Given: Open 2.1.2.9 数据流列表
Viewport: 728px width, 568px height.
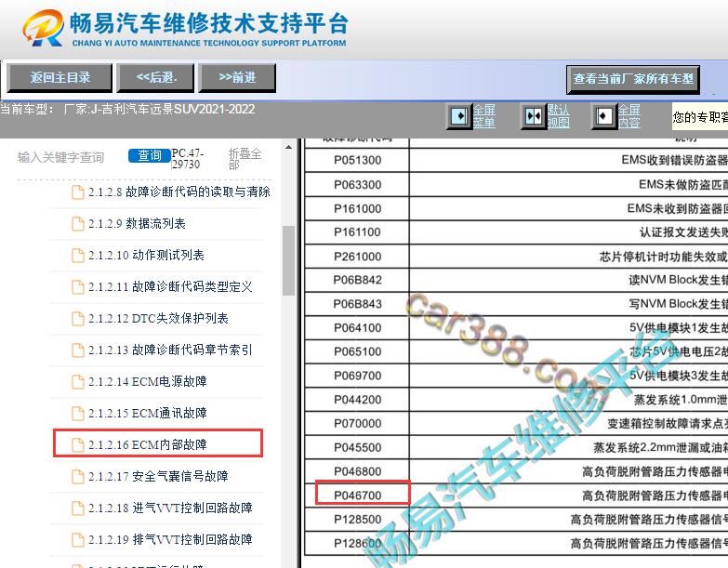Looking at the screenshot, I should (137, 224).
